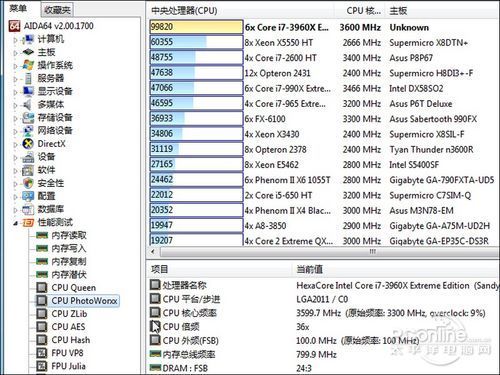Open the 显示设备 monitor icon

click(28, 91)
